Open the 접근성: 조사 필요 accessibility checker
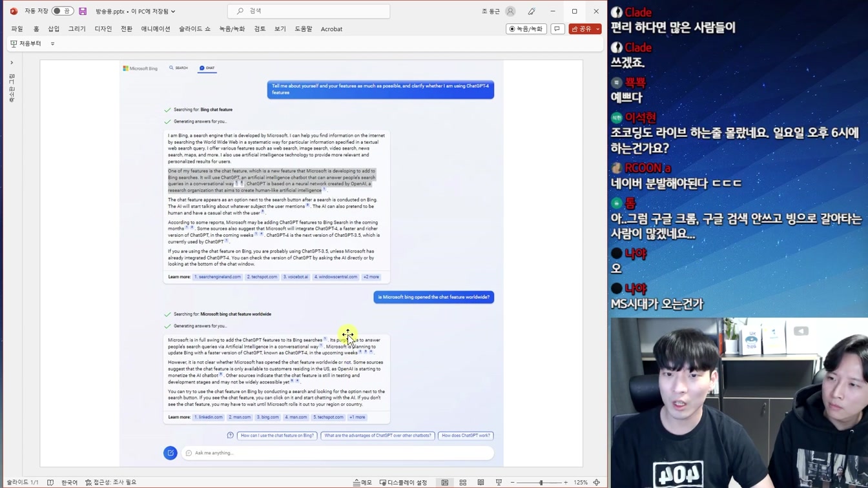Image resolution: width=868 pixels, height=488 pixels. click(111, 482)
